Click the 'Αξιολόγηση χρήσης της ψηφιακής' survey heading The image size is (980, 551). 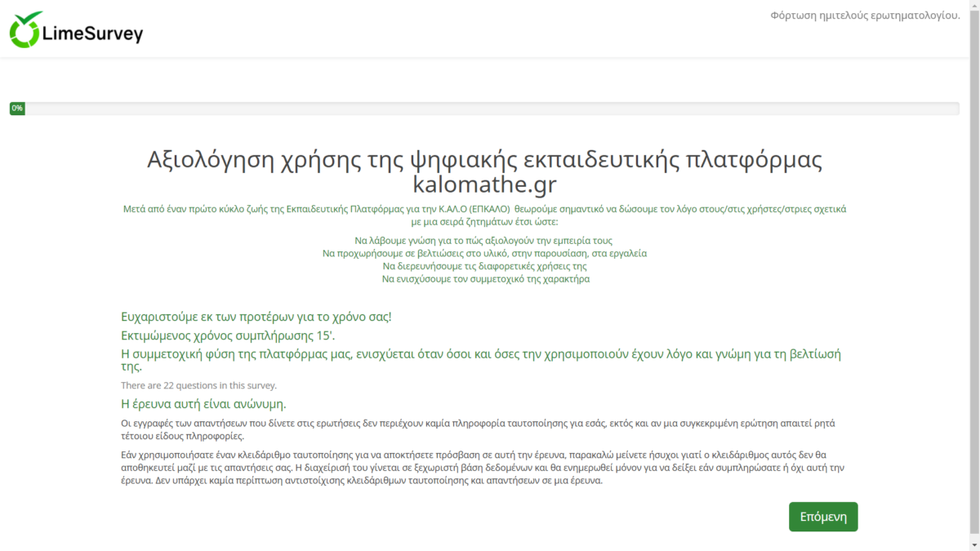(483, 159)
